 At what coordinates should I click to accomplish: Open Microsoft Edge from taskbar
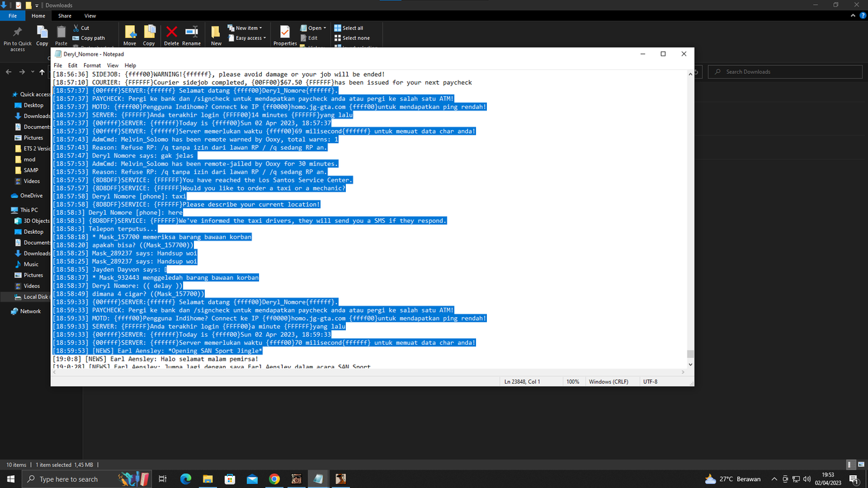click(x=186, y=479)
